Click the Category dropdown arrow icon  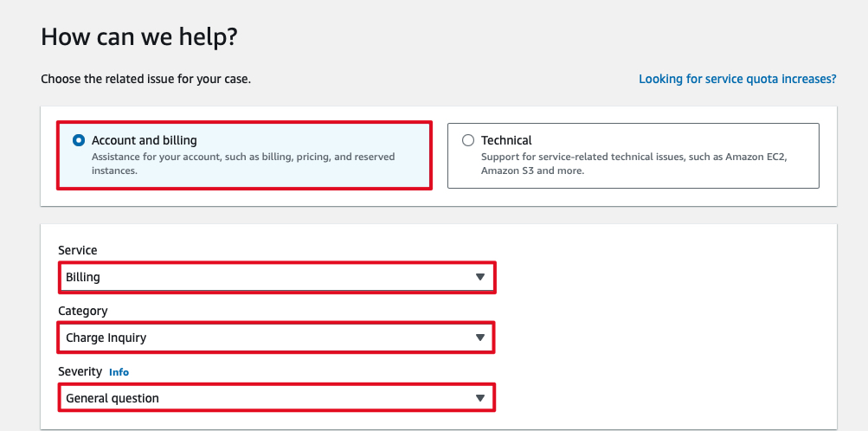click(480, 338)
